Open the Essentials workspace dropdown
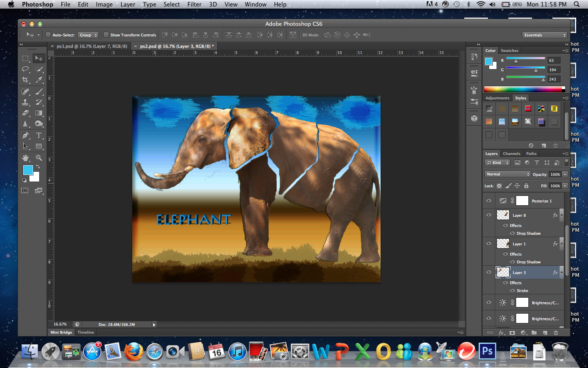The image size is (588, 368). [x=545, y=35]
